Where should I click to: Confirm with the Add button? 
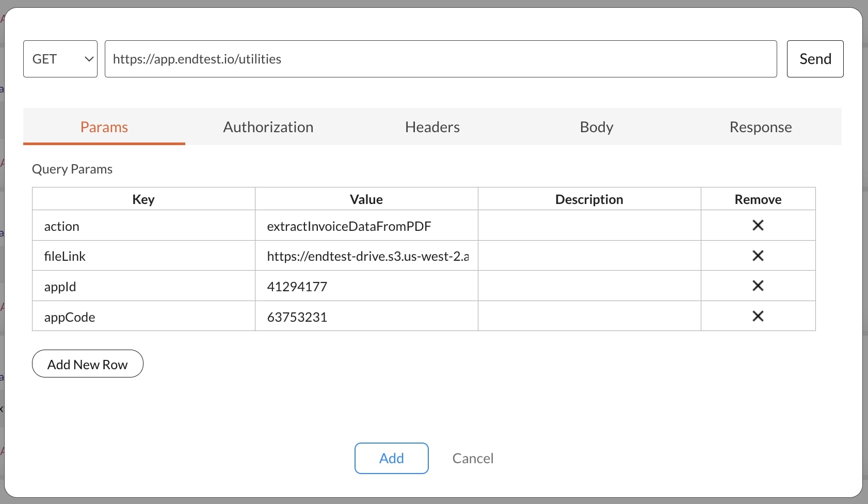[x=391, y=458]
